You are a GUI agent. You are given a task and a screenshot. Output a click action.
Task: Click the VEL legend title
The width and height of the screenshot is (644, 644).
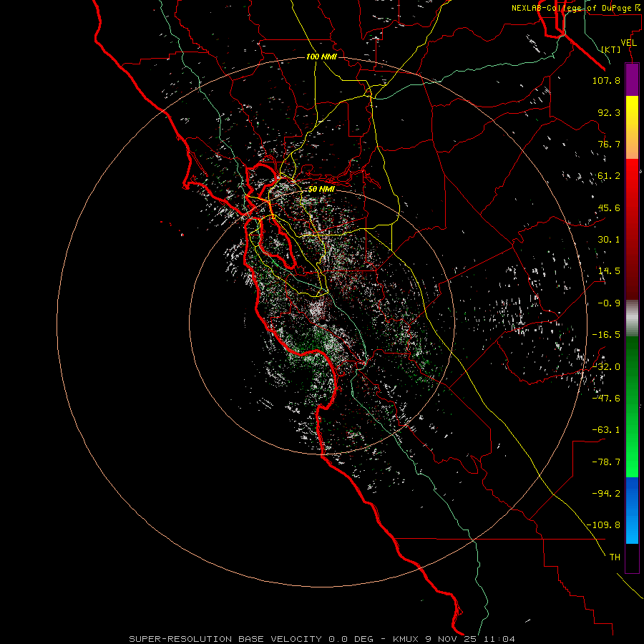[x=629, y=43]
